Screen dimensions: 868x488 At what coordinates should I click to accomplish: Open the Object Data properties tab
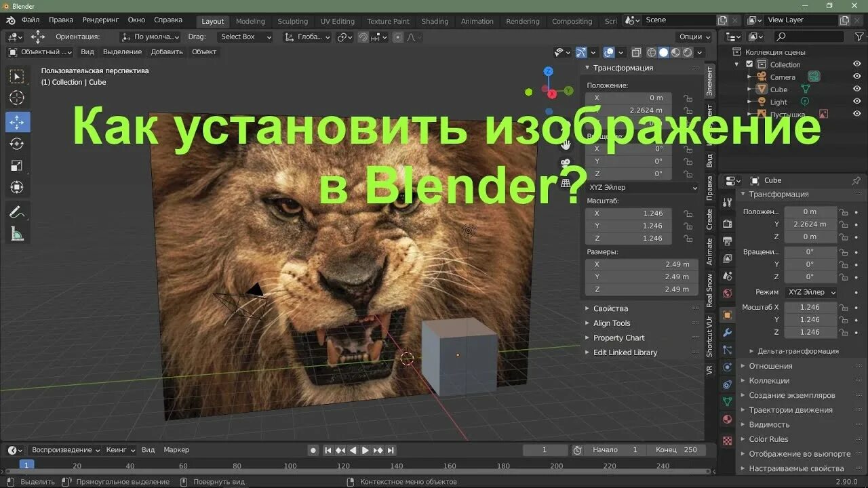pyautogui.click(x=727, y=402)
